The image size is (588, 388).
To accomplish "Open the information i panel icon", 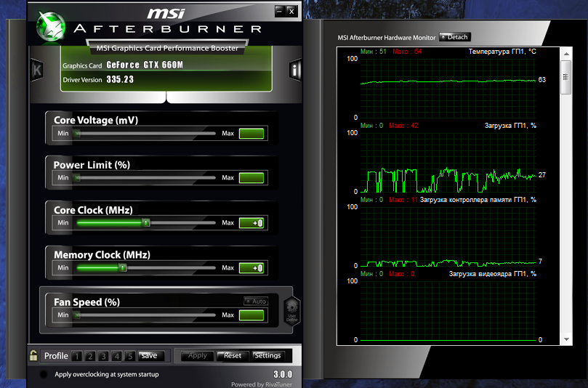I will click(x=295, y=70).
